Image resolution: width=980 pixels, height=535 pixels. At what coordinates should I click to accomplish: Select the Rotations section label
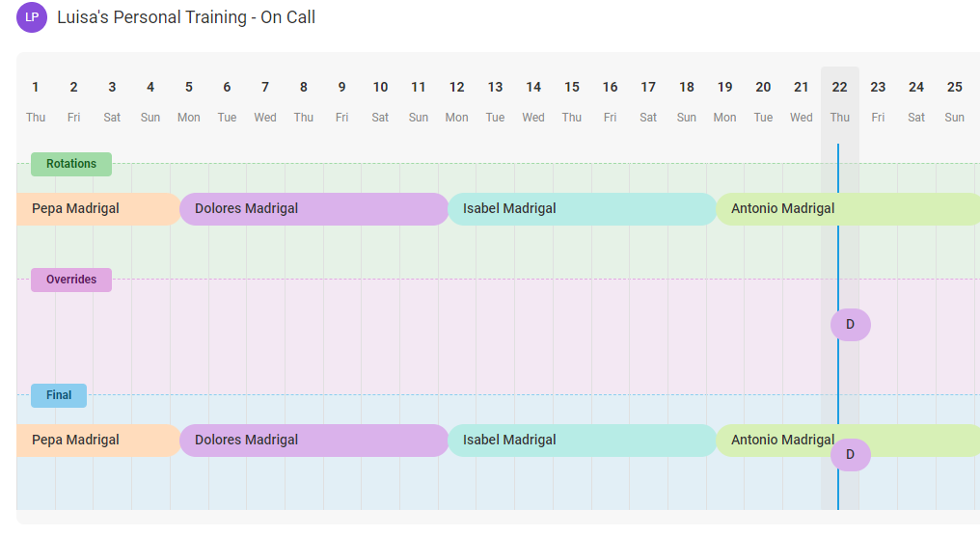point(71,164)
